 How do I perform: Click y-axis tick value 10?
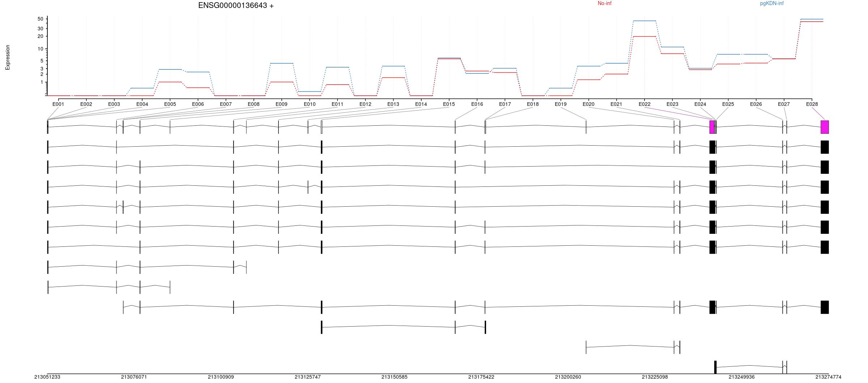41,49
